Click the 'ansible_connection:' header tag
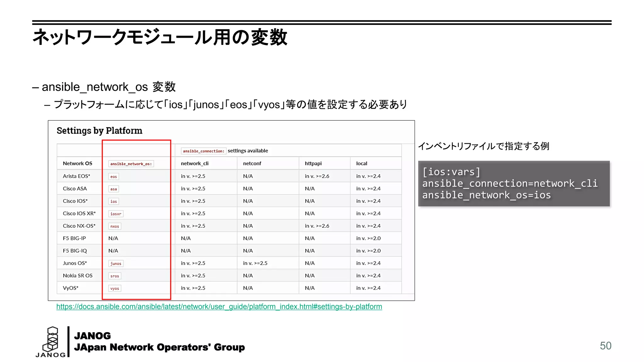Image resolution: width=644 pixels, height=362 pixels. coord(204,151)
